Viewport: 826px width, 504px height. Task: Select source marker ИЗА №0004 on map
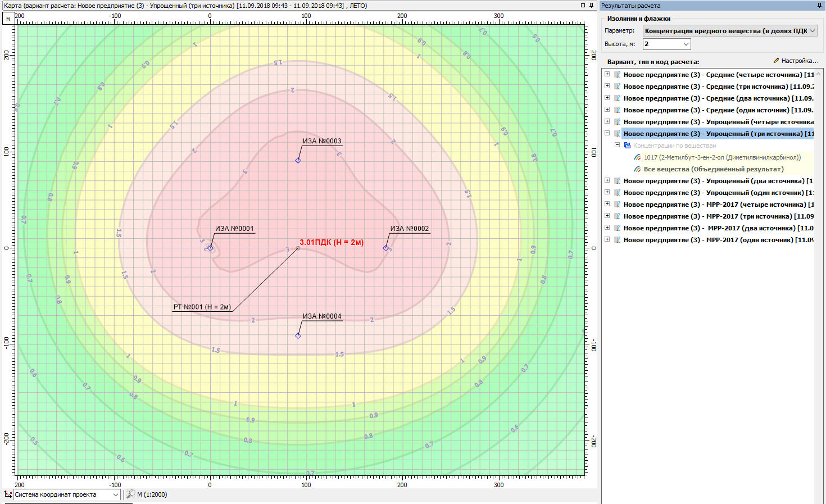click(298, 336)
